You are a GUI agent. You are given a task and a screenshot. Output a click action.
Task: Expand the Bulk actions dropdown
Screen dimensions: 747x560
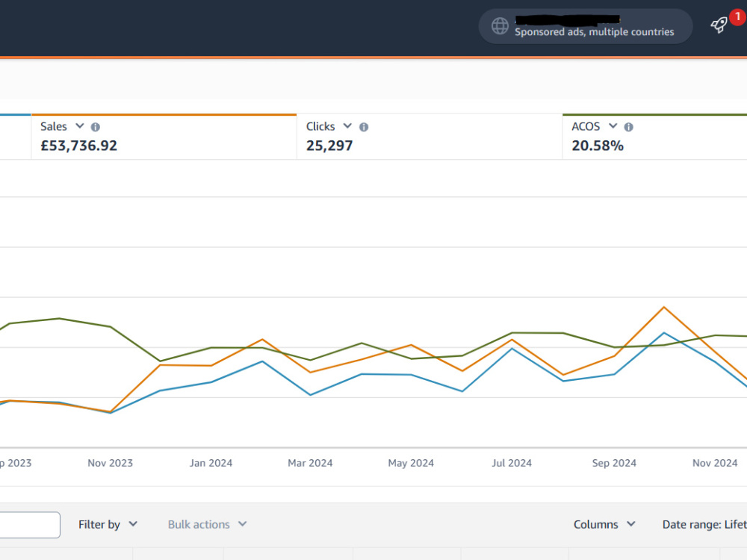coord(207,524)
